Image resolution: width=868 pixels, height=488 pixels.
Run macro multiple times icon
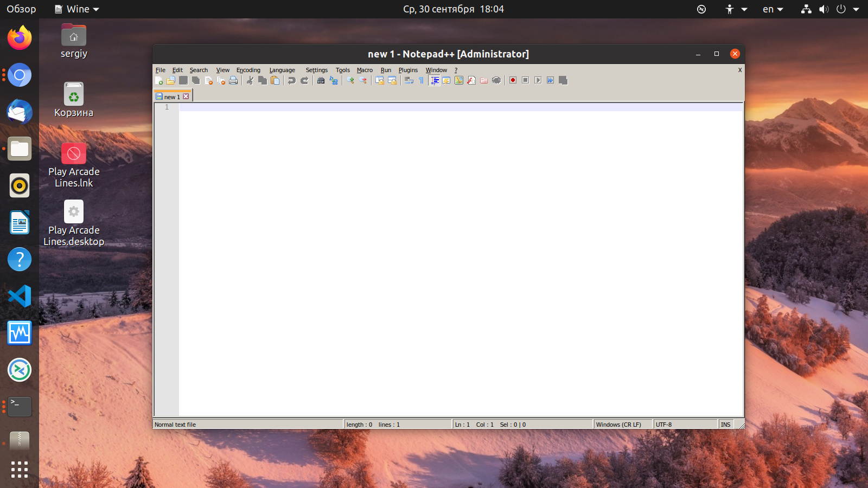click(551, 80)
